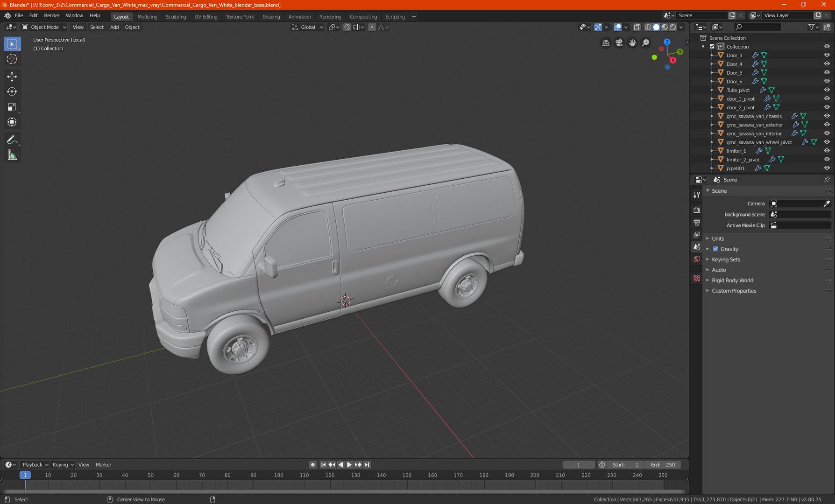Open the Tool properties tab

pos(697,195)
